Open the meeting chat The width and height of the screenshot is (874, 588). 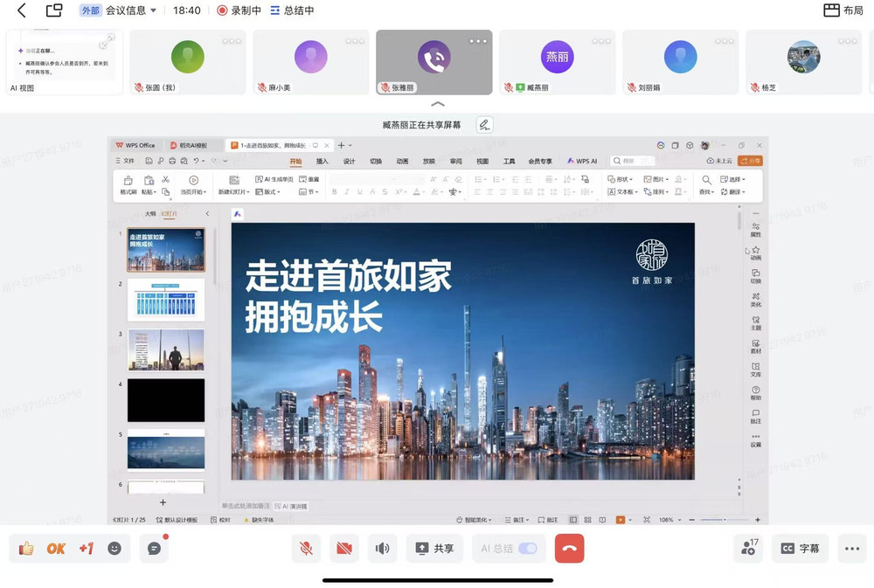pyautogui.click(x=155, y=549)
